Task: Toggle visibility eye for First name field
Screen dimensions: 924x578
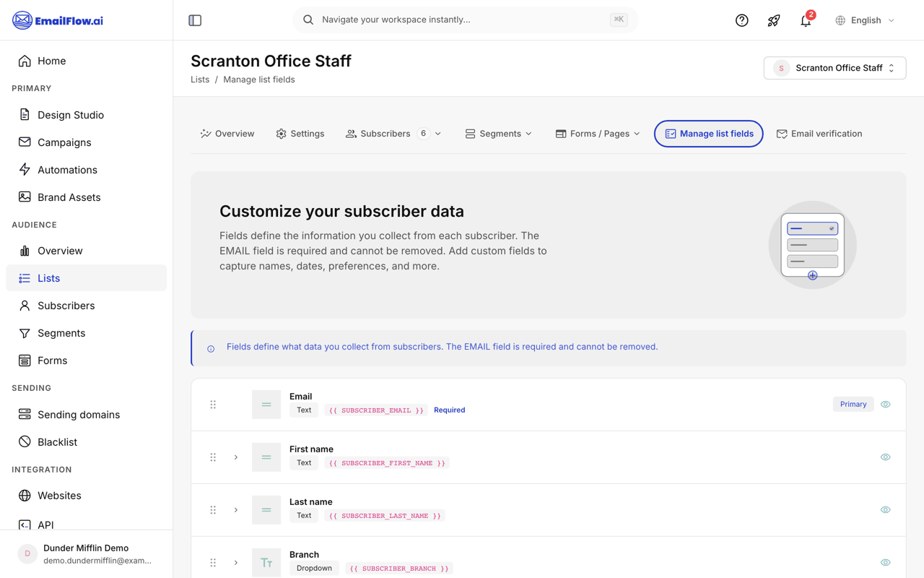Action: [x=886, y=457]
